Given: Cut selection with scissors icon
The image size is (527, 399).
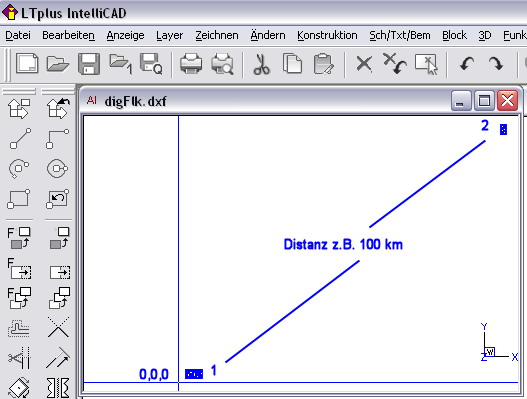Looking at the screenshot, I should tap(261, 64).
